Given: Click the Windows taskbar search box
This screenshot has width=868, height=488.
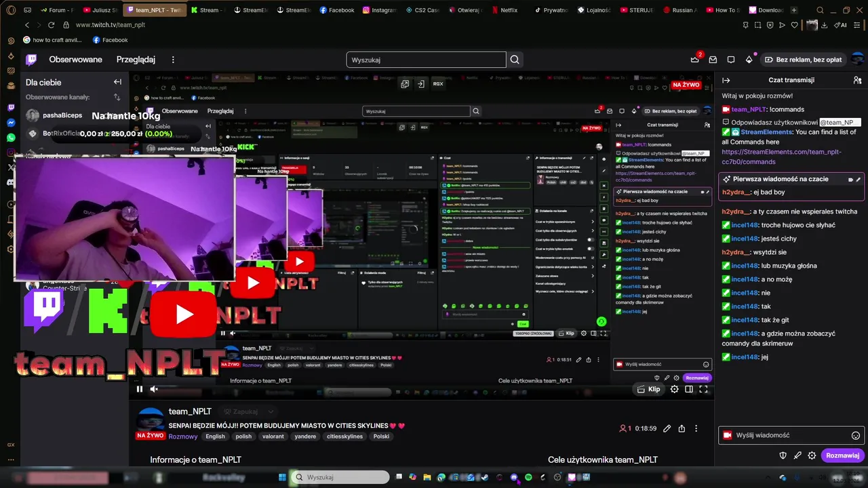Looking at the screenshot, I should [x=341, y=477].
